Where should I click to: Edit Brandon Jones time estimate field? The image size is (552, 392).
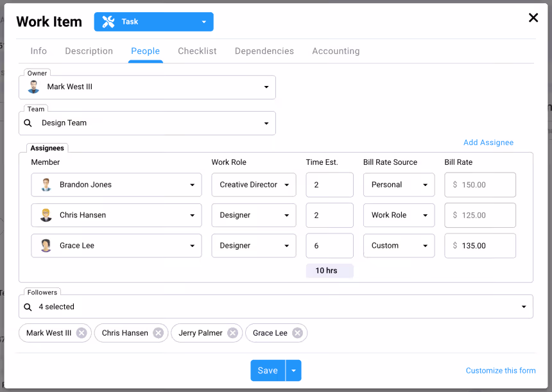(329, 185)
